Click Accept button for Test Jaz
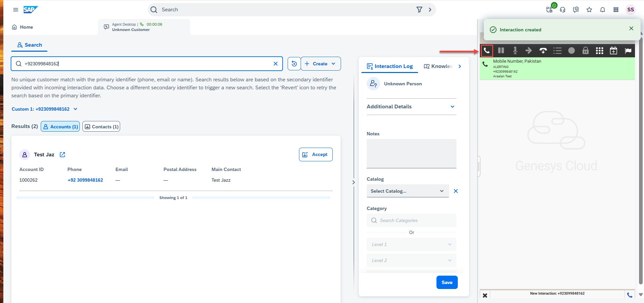 point(315,155)
